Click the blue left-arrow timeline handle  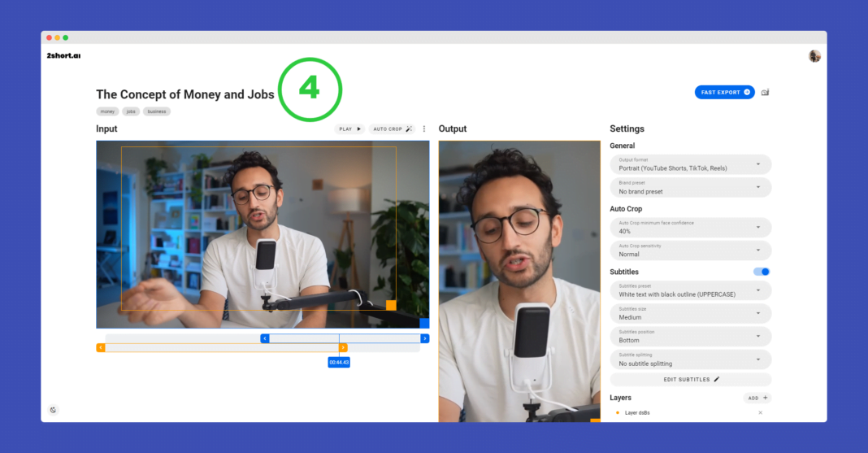(x=265, y=338)
